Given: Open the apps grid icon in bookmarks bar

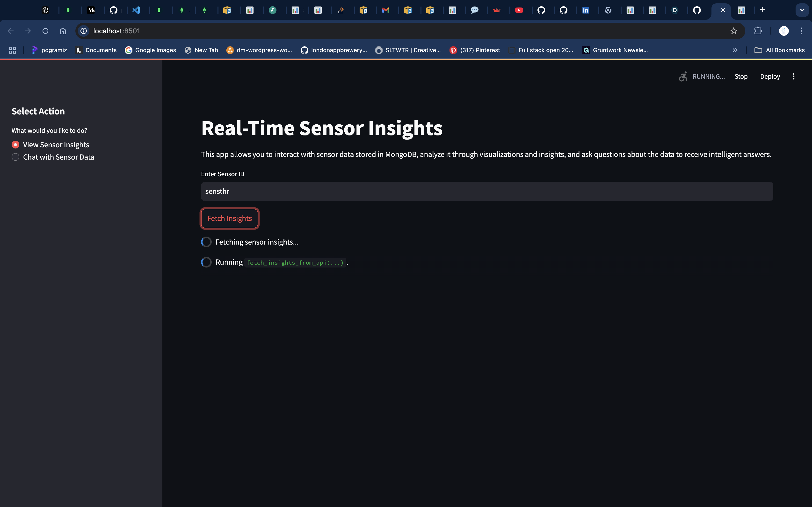Looking at the screenshot, I should click(12, 50).
